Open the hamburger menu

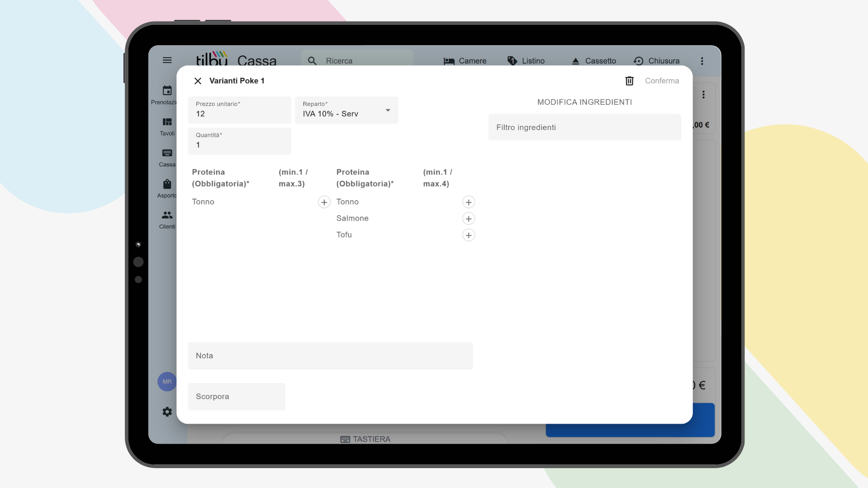[x=167, y=60]
